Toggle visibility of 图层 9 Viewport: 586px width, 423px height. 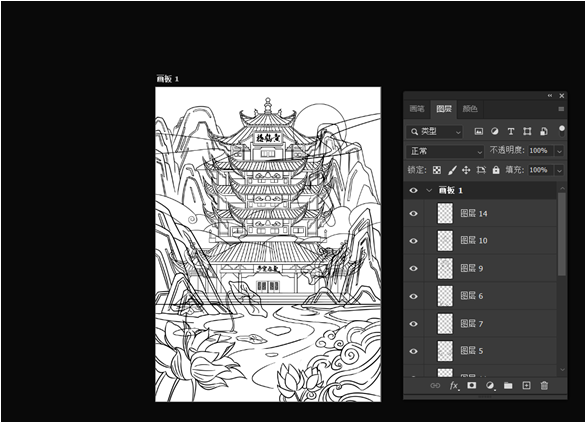413,268
